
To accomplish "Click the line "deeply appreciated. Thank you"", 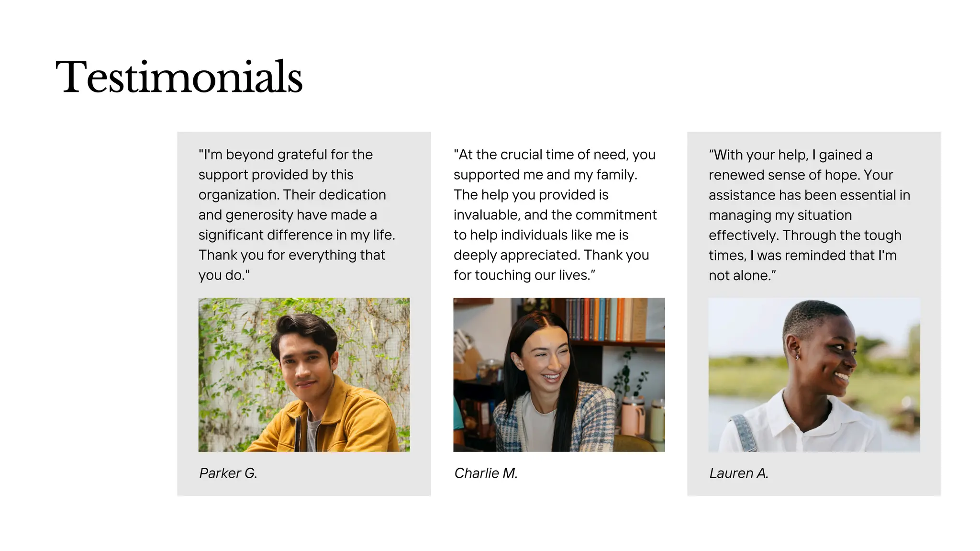I will pos(551,255).
